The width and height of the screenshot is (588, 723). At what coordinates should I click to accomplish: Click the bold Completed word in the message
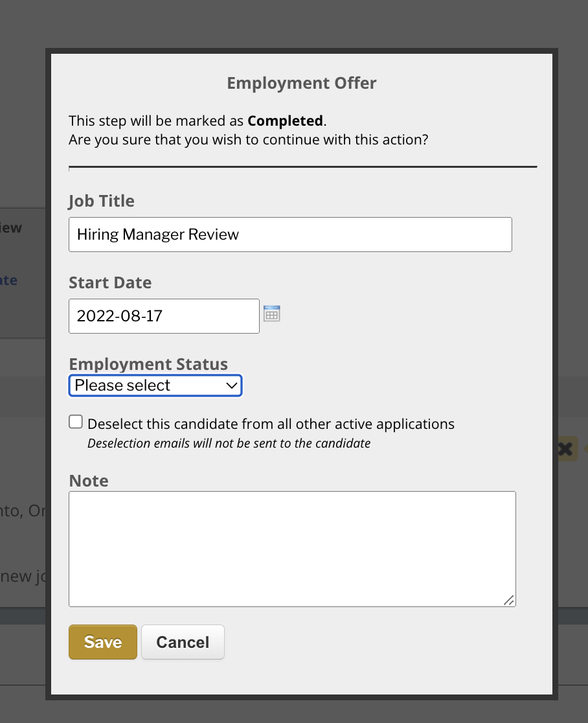[285, 120]
